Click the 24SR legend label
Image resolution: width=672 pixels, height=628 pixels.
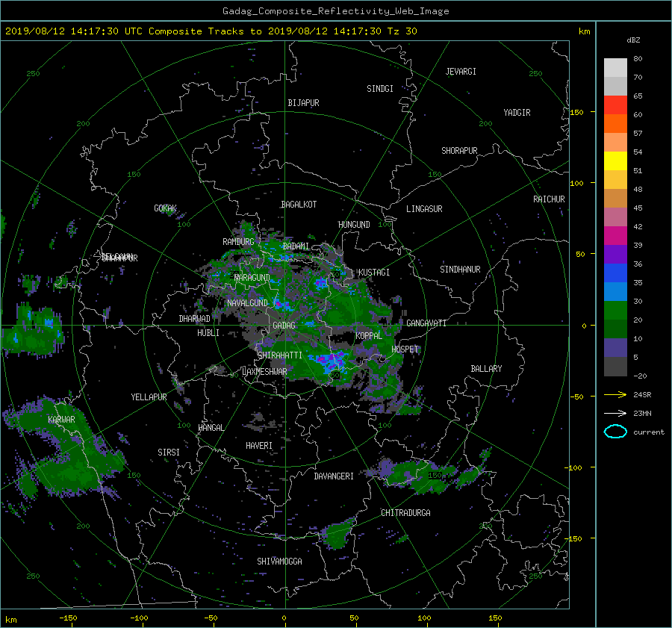tap(642, 394)
